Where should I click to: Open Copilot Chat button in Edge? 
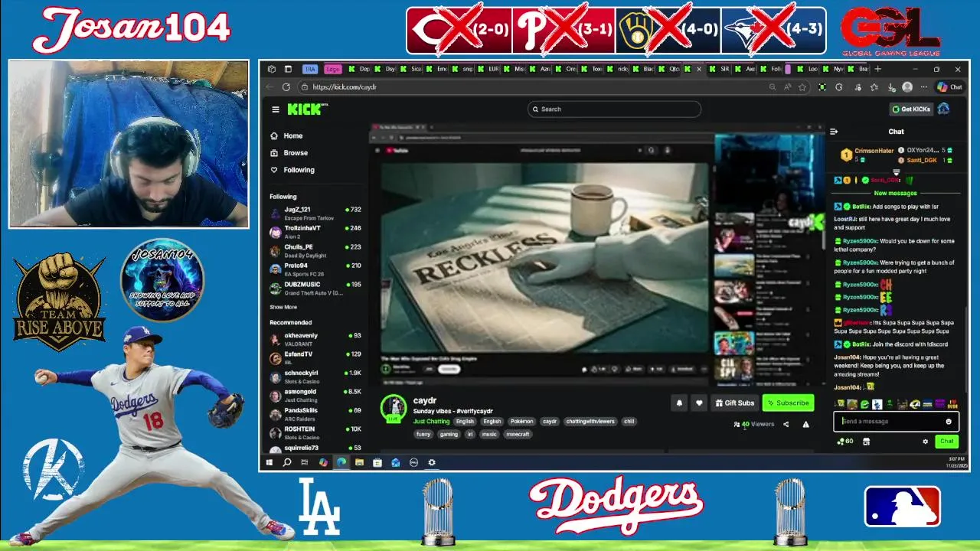(x=950, y=87)
